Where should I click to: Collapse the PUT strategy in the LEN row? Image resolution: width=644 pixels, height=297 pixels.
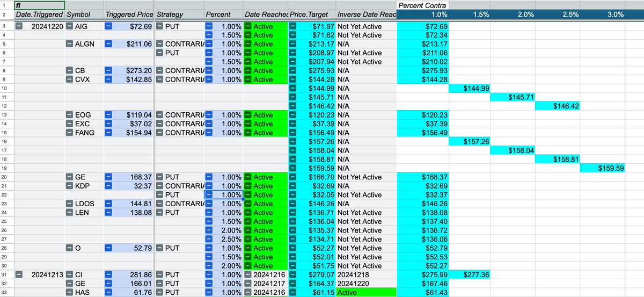(160, 212)
